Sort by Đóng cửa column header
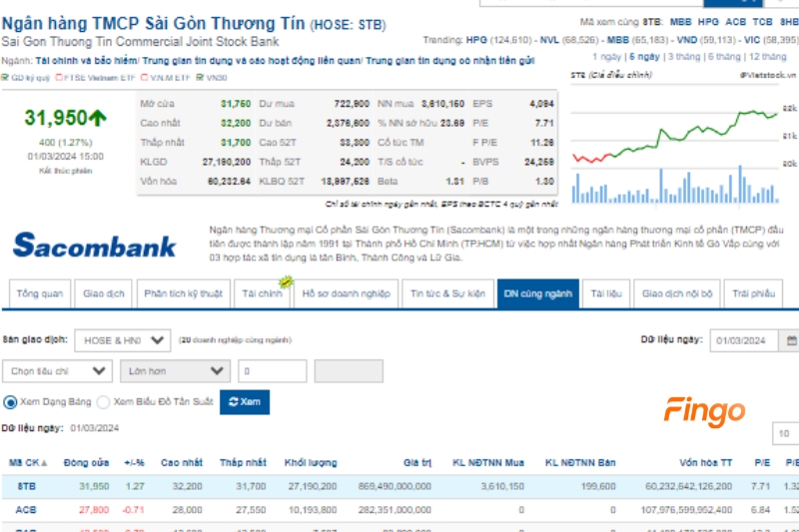Screen dimensions: 799x532 86,463
